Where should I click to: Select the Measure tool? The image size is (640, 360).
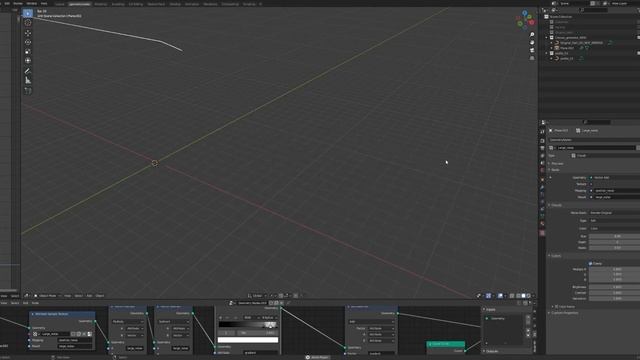[28, 80]
